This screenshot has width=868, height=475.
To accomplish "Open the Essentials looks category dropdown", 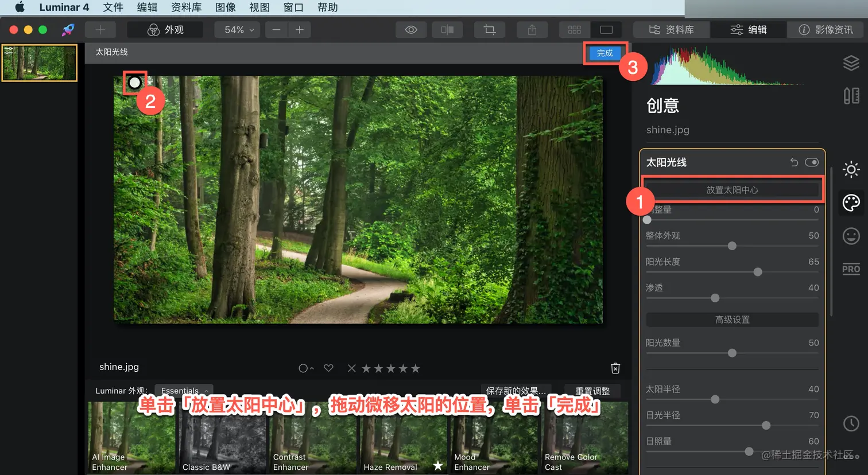I will coord(184,391).
